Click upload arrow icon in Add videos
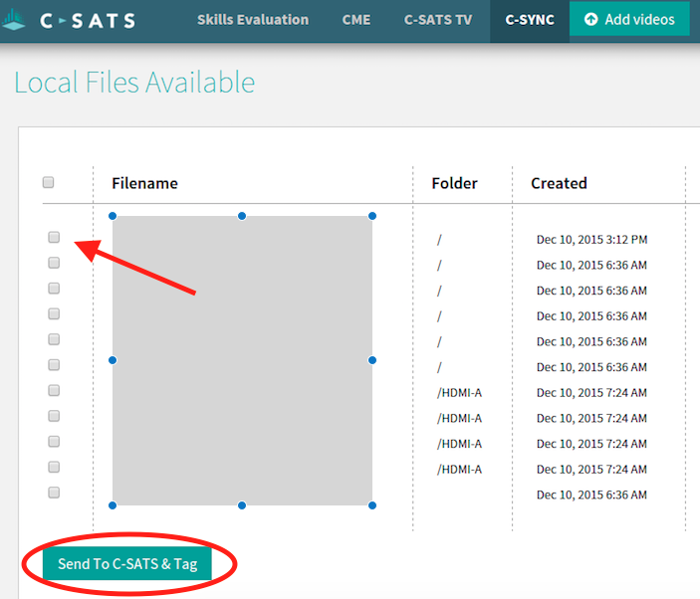 click(x=590, y=19)
